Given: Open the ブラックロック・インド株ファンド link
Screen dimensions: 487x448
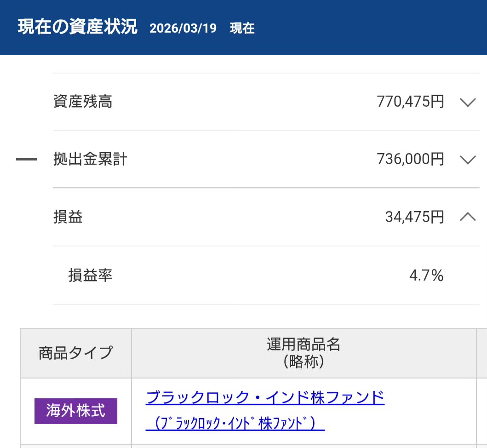Looking at the screenshot, I should (x=265, y=397).
